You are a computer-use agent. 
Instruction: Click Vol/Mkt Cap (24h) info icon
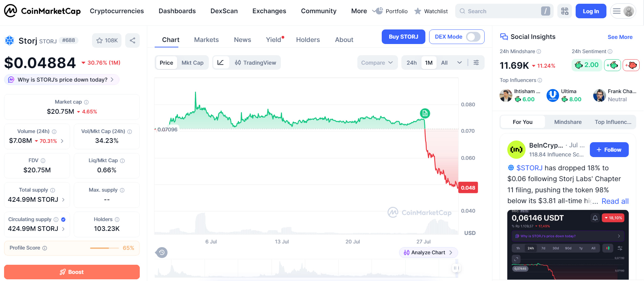[130, 132]
